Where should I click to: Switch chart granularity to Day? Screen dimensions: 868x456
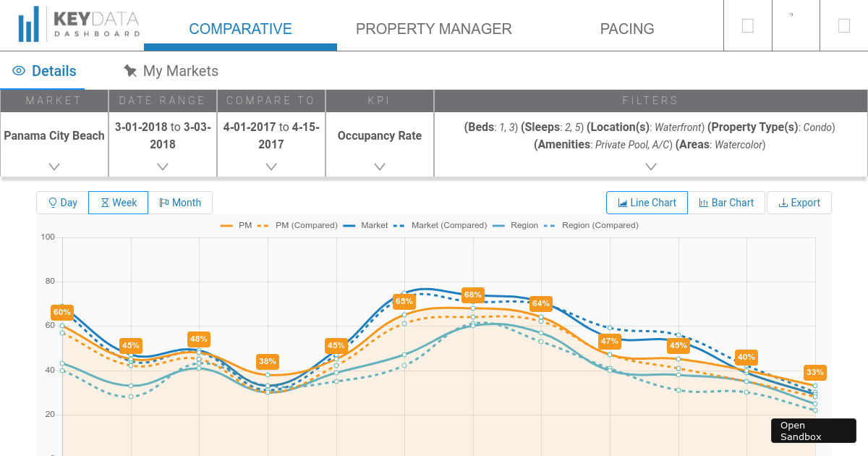[63, 203]
